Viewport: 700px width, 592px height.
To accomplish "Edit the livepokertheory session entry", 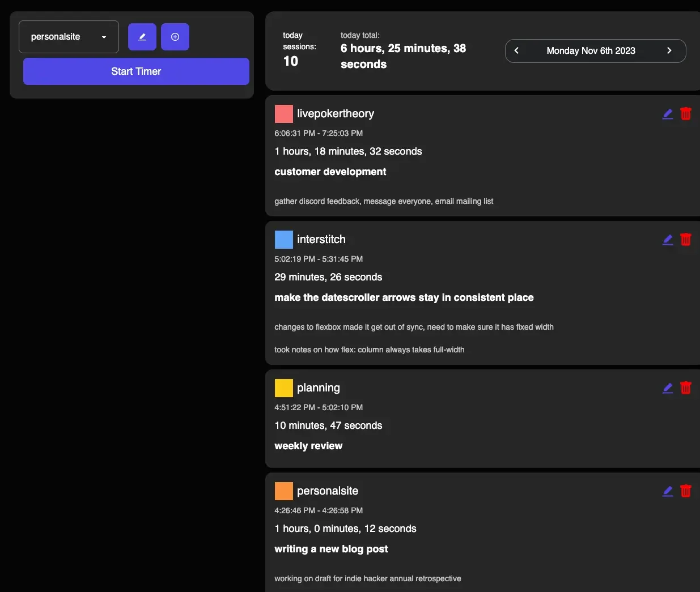I will coord(668,114).
